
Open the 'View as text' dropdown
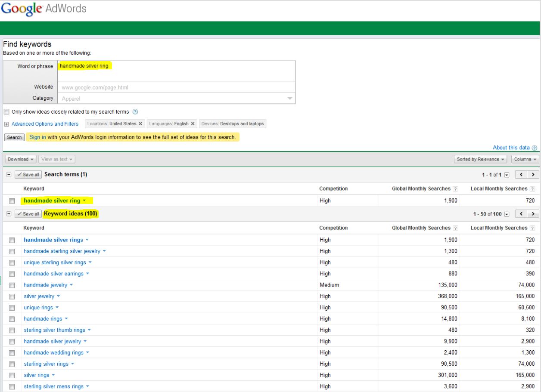57,159
